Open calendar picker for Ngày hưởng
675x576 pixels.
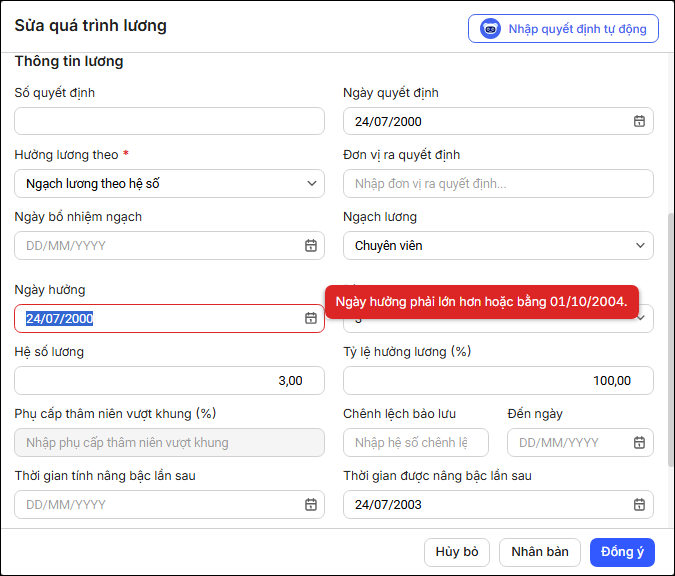coord(311,318)
